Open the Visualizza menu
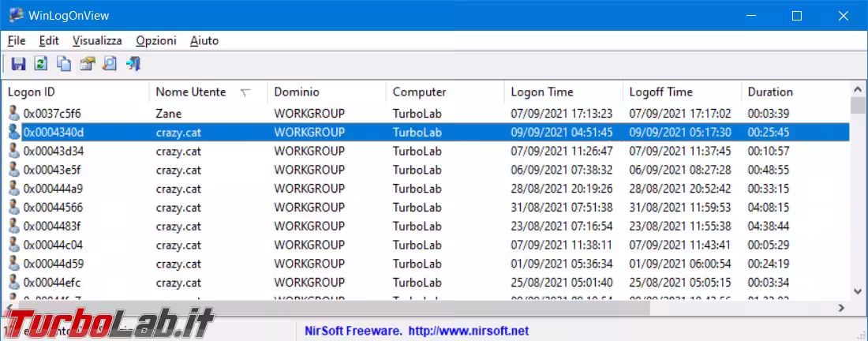Image resolution: width=868 pixels, height=341 pixels. point(97,40)
